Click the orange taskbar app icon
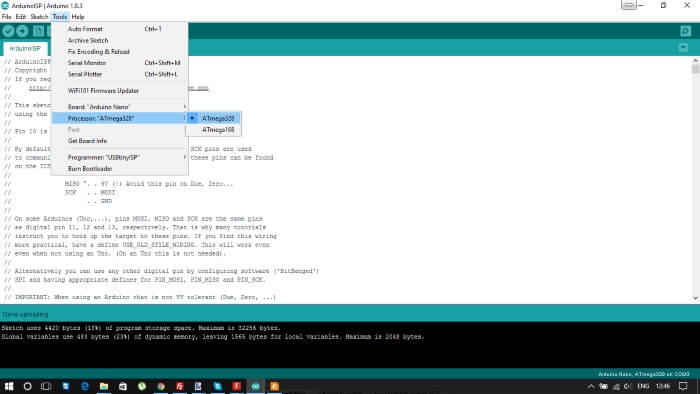Image resolution: width=700 pixels, height=394 pixels. [274, 386]
